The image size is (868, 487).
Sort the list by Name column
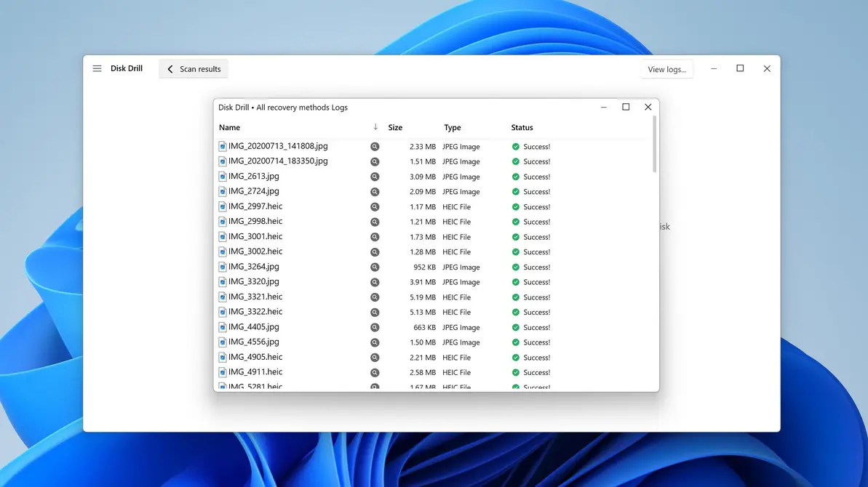(x=230, y=128)
